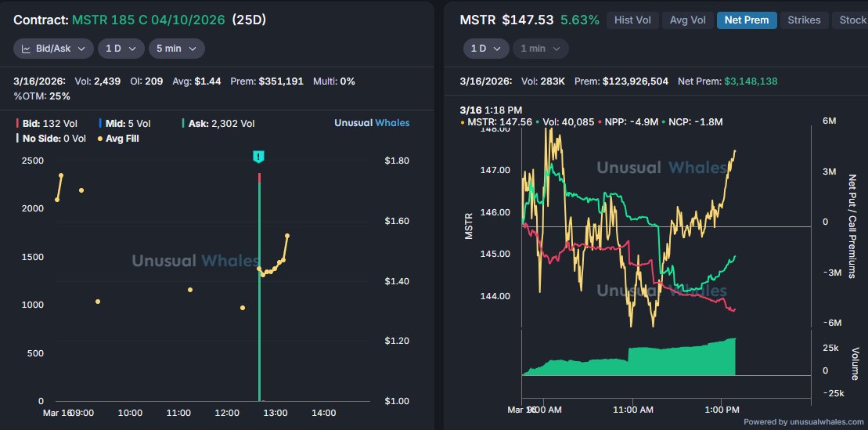Toggle the Bid volume legend entry

coord(48,124)
